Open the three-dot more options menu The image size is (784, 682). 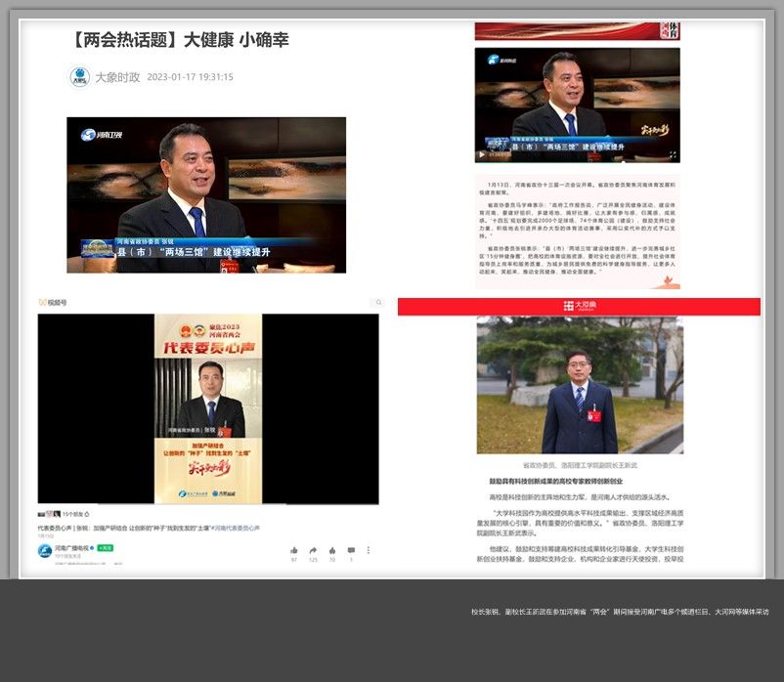point(369,550)
